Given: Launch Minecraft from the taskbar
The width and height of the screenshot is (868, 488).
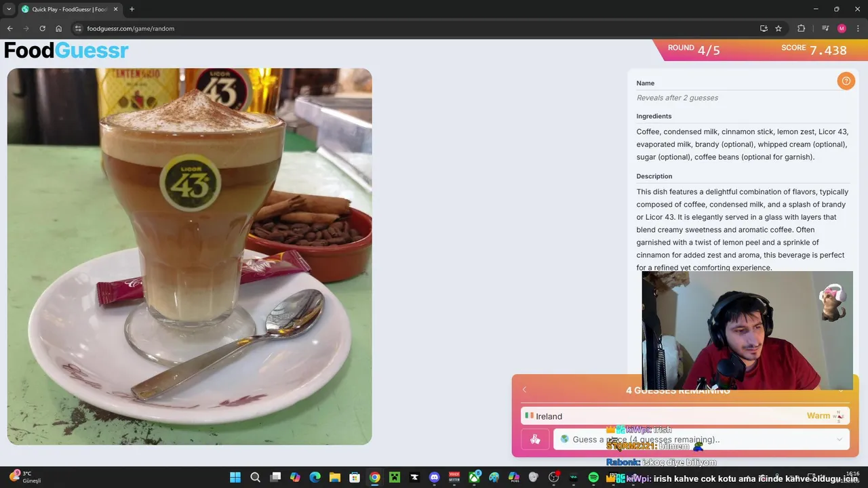Looking at the screenshot, I should click(394, 477).
